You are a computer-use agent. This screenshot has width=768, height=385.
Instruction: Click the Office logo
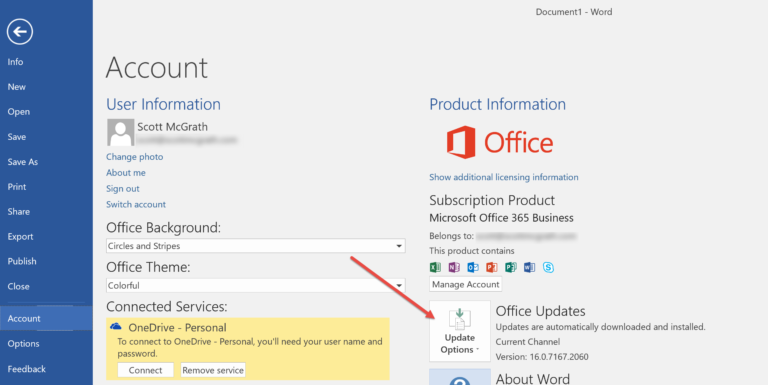[500, 142]
